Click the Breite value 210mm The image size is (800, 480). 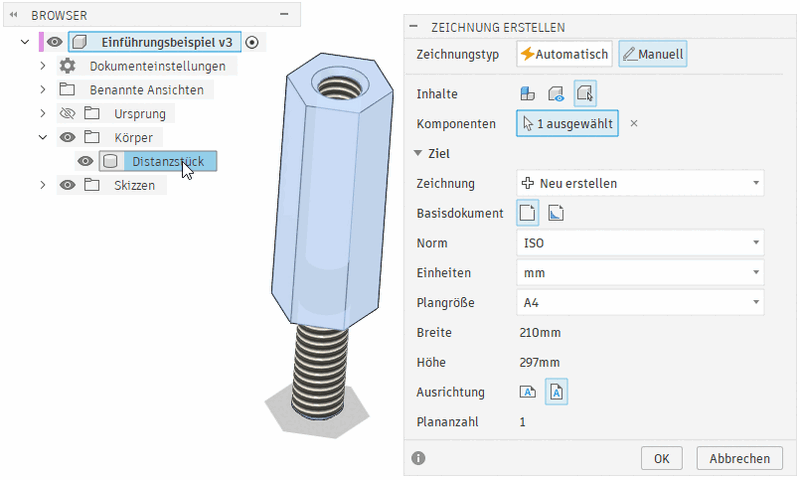(540, 333)
